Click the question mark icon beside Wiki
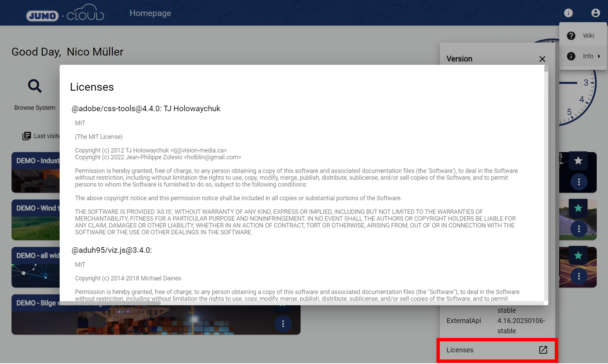The height and width of the screenshot is (364, 608). pyautogui.click(x=571, y=36)
